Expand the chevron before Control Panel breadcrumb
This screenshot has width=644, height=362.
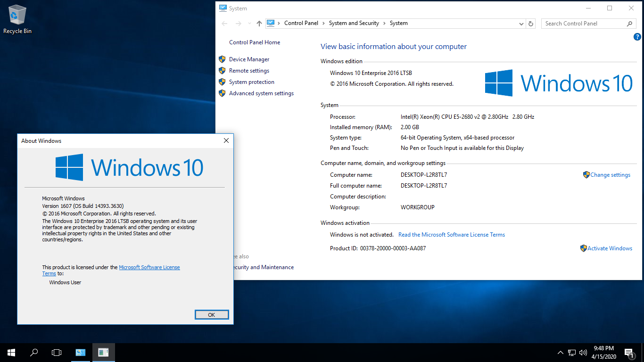279,23
